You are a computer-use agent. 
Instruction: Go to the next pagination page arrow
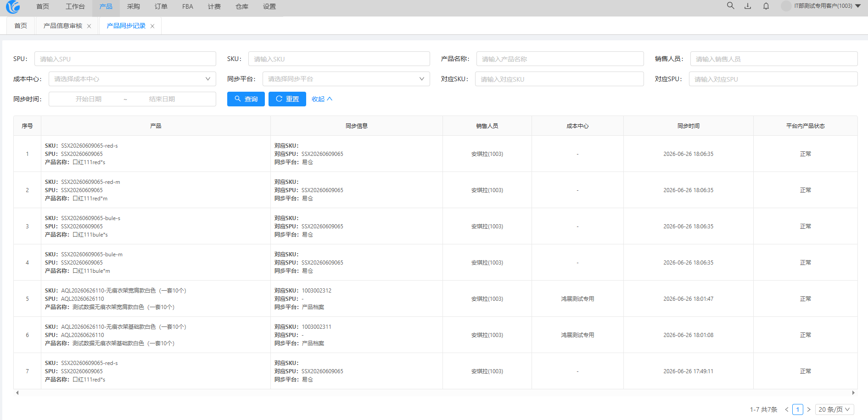[809, 409]
